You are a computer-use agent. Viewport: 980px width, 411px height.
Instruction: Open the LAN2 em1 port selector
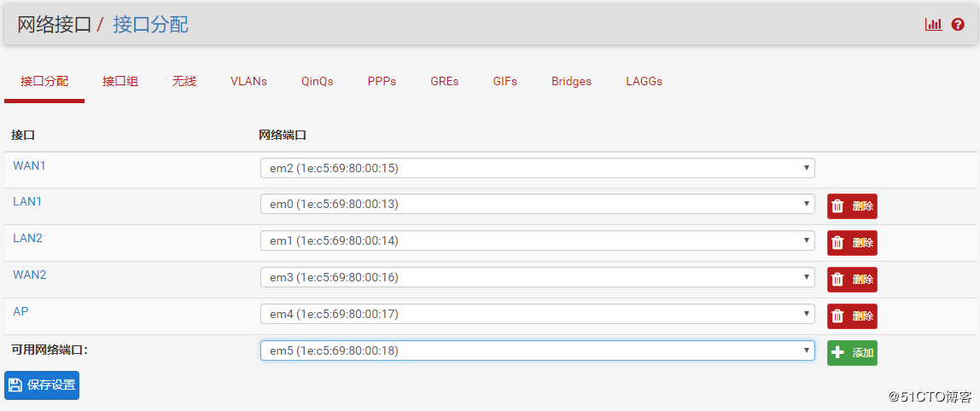pos(537,241)
